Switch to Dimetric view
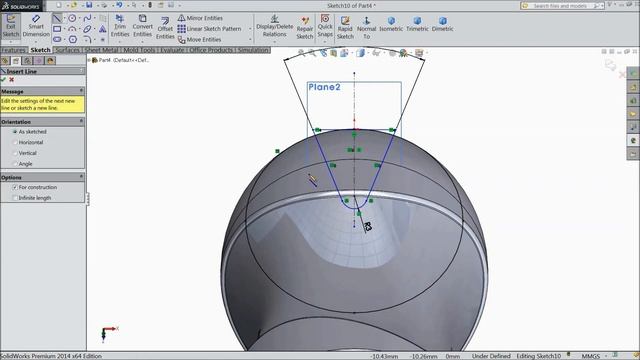This screenshot has height=360, width=640. (x=442, y=24)
